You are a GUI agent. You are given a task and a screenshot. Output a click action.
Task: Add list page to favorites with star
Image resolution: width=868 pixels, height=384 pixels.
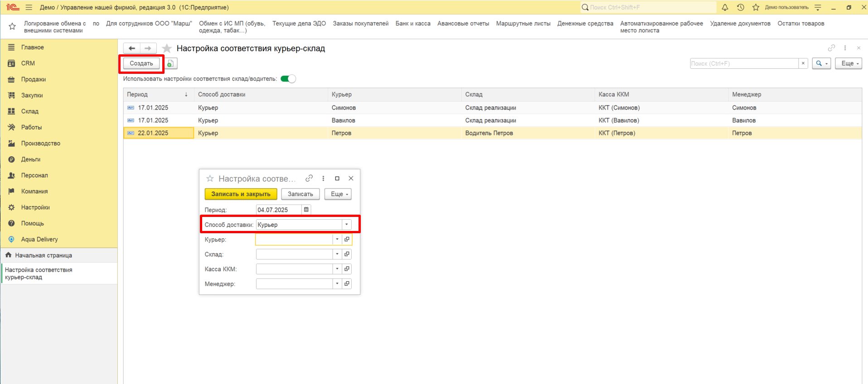pos(167,48)
